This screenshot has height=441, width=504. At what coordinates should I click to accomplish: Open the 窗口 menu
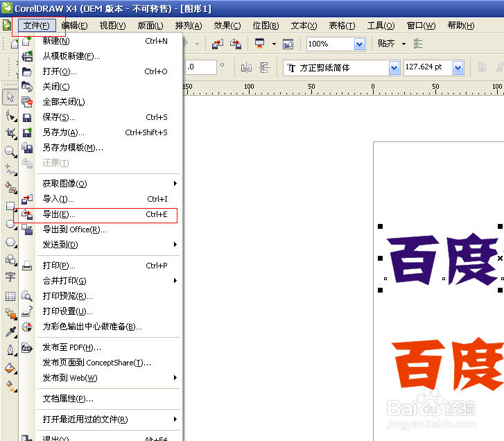point(421,26)
